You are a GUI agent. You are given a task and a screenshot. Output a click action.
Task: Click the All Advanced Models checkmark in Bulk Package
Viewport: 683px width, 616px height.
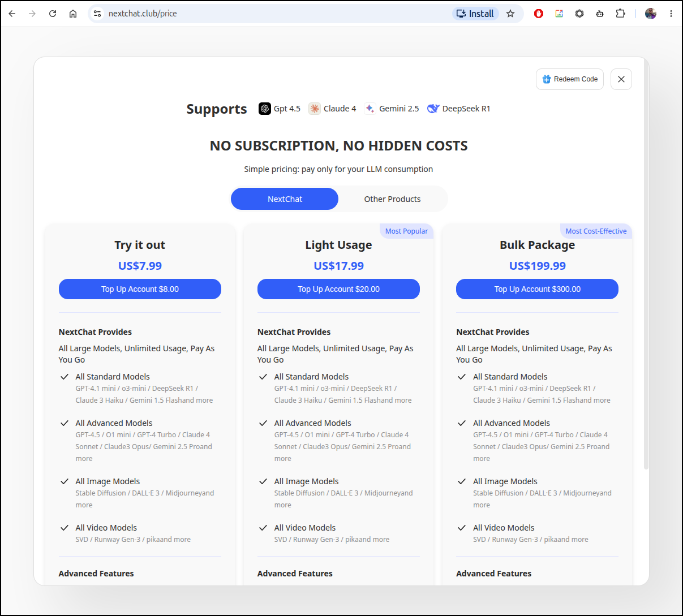462,423
